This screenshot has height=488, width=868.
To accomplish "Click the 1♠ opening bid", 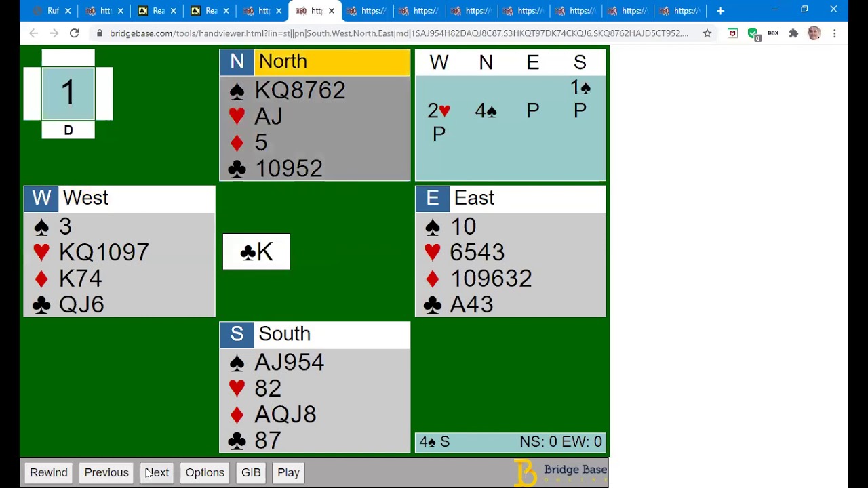I will pos(580,87).
